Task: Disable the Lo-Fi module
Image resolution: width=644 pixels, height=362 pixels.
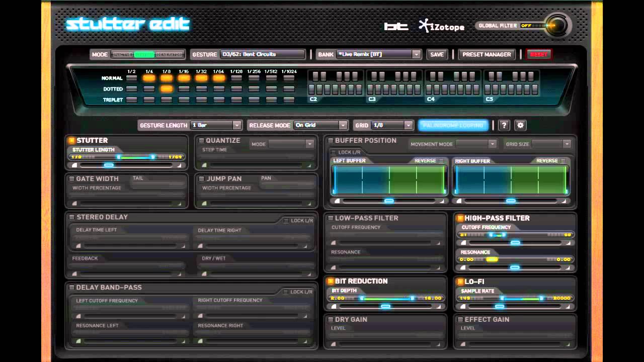Action: pyautogui.click(x=460, y=282)
